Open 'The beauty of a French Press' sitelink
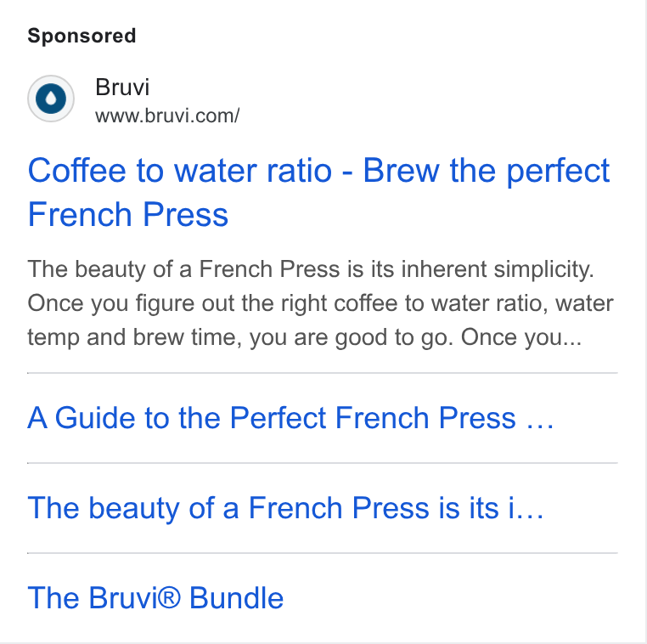 pyautogui.click(x=285, y=508)
